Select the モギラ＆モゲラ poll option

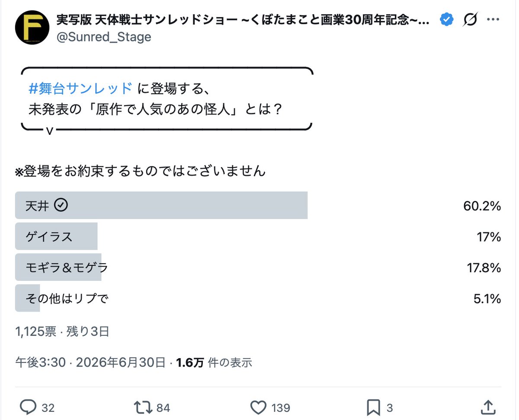tap(258, 267)
